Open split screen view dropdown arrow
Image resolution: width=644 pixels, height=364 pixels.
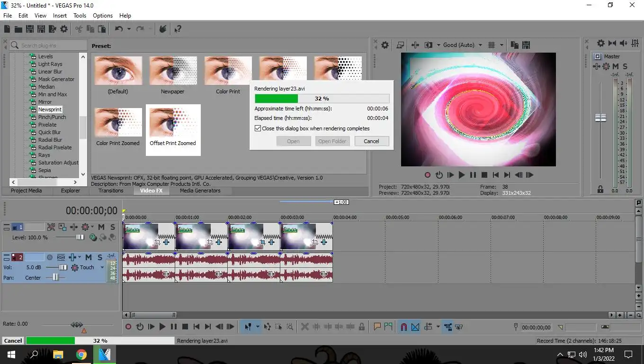(438, 45)
